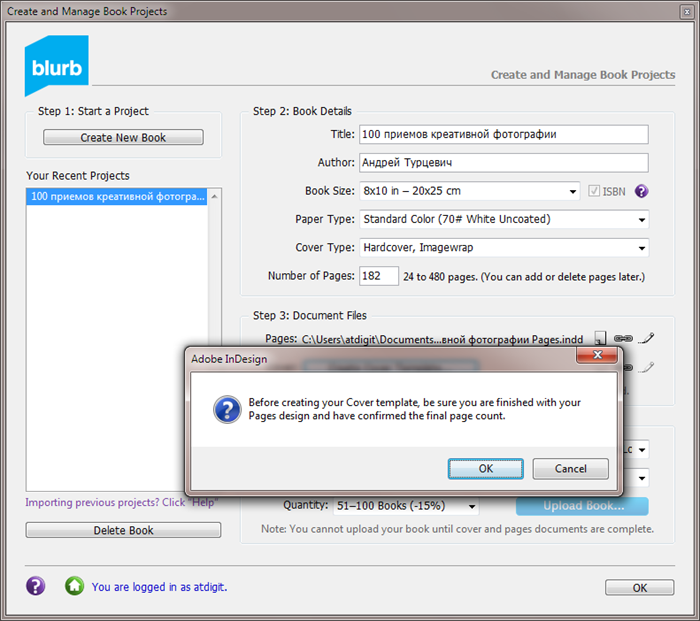Open the purple help icon at bottom left
This screenshot has width=700, height=621.
tap(36, 586)
